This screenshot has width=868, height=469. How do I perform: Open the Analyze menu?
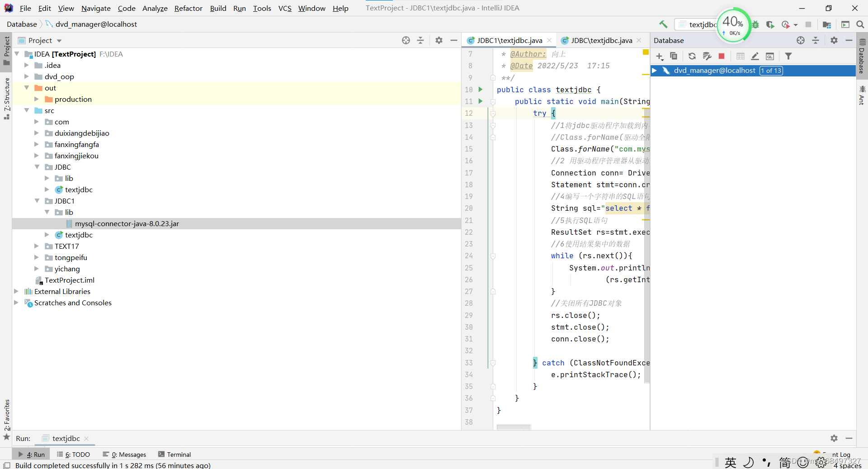[x=155, y=8]
